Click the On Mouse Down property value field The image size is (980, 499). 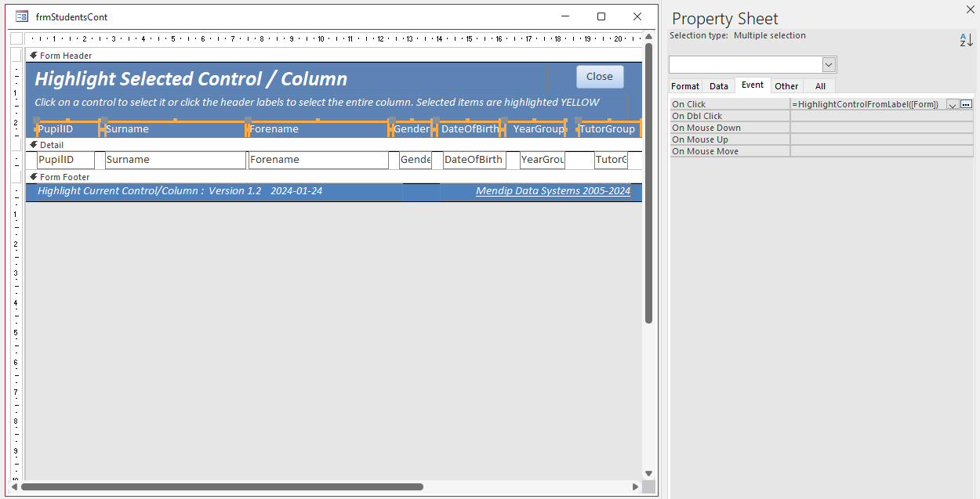(x=881, y=128)
